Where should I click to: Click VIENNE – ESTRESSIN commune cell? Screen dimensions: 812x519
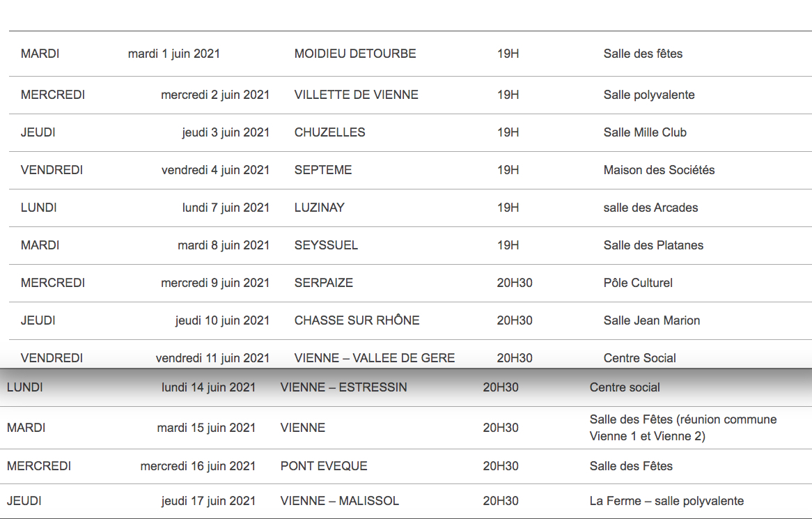tap(343, 387)
